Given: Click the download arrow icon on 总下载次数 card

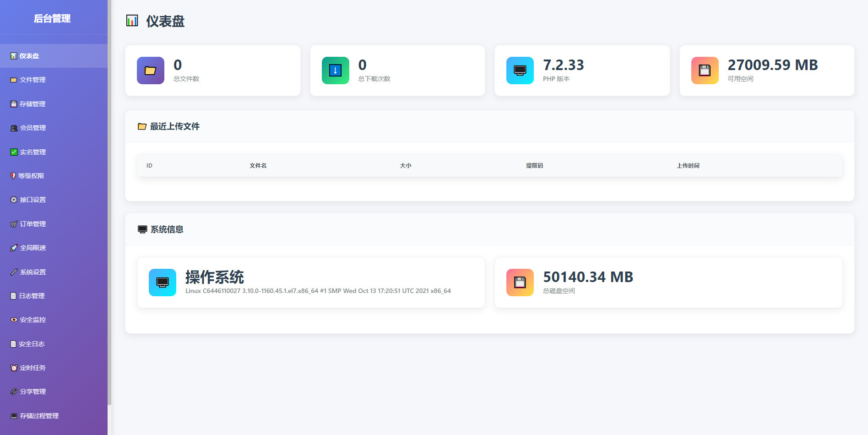Looking at the screenshot, I should 335,71.
